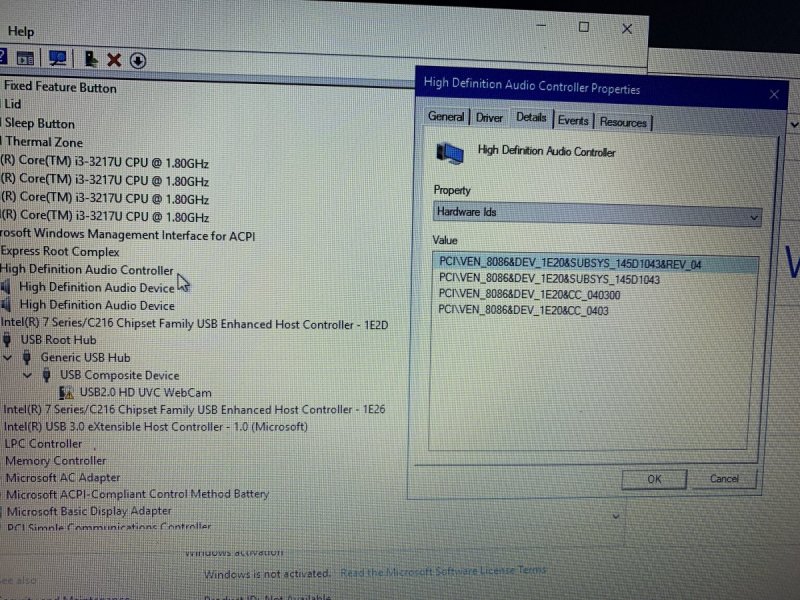The width and height of the screenshot is (800, 600).
Task: Select USB Enhanced Host Controller - 1E26
Action: point(194,409)
